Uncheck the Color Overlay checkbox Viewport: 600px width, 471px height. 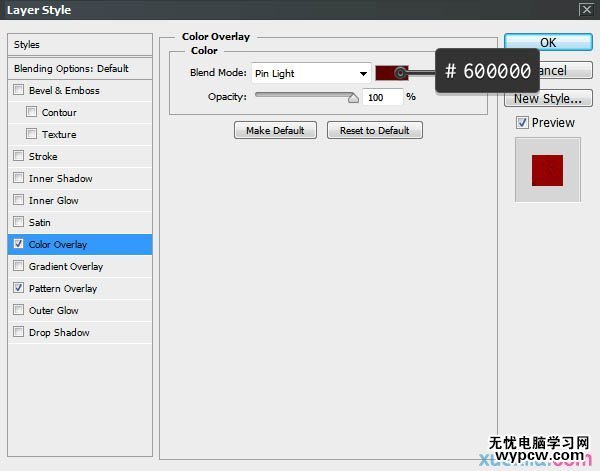(18, 244)
